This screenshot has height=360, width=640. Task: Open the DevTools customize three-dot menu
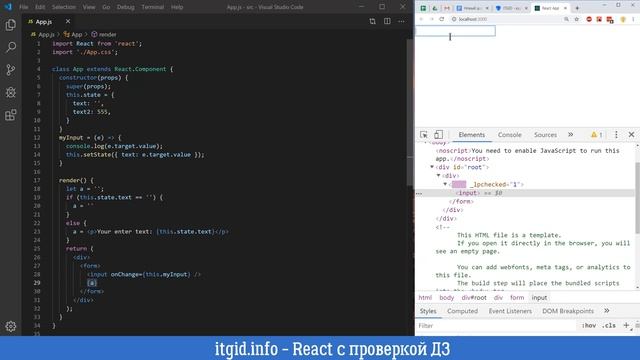pyautogui.click(x=616, y=135)
